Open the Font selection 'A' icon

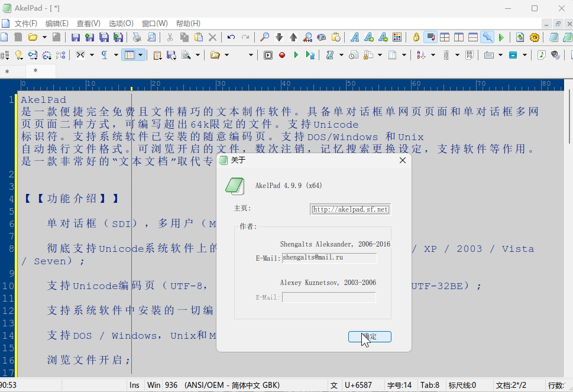[354, 37]
